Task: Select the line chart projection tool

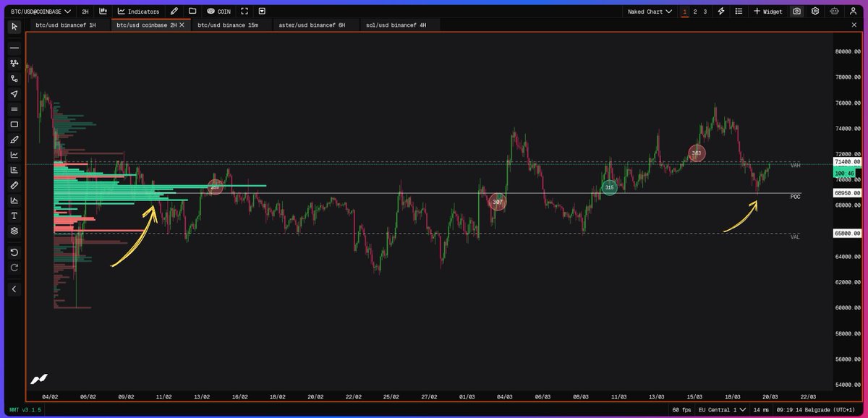Action: pyautogui.click(x=14, y=155)
